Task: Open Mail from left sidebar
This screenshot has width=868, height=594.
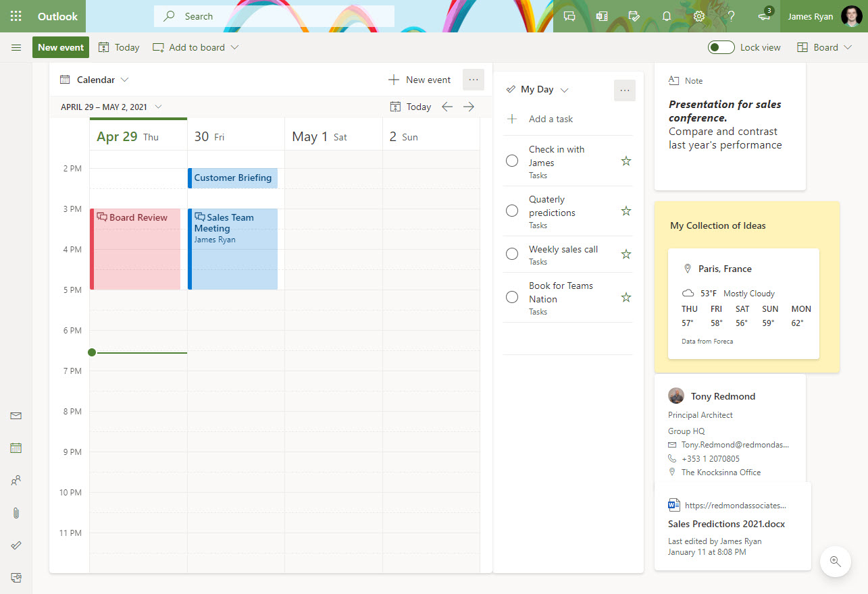Action: [x=16, y=416]
